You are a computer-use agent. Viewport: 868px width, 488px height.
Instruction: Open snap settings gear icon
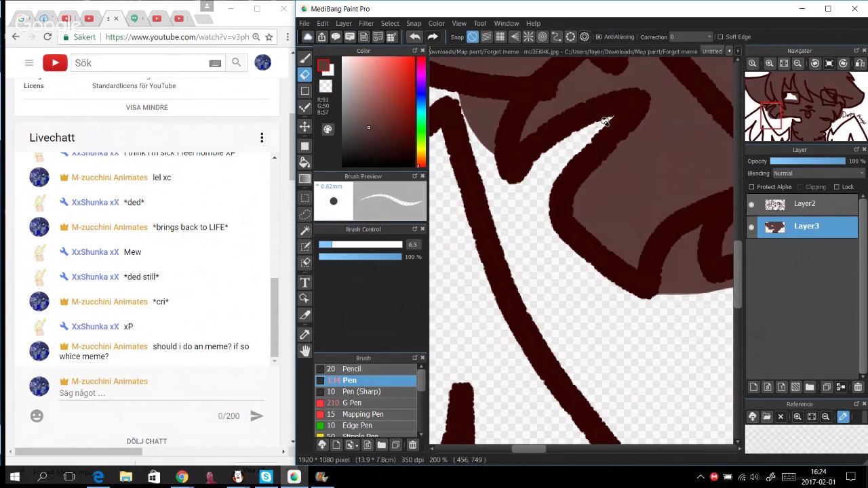[585, 37]
